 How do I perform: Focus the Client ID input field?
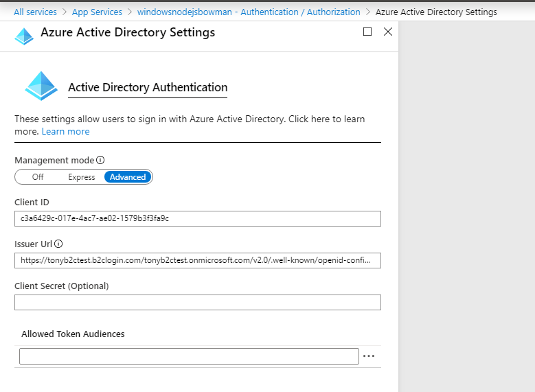click(x=198, y=218)
